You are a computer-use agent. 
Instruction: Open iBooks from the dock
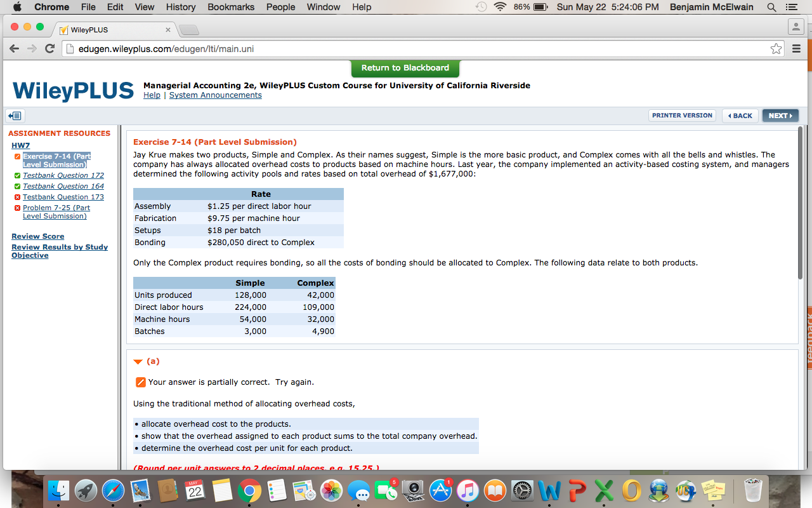[x=495, y=490]
